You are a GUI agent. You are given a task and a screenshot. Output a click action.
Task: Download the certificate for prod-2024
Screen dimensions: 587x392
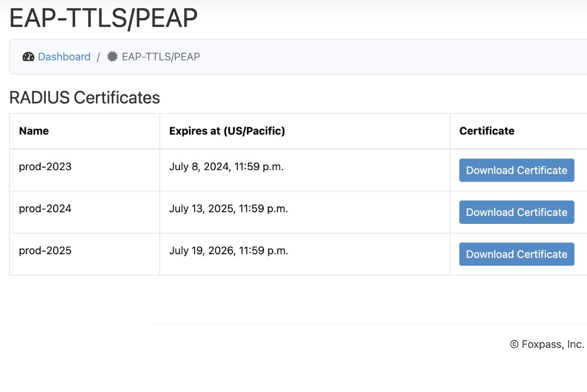click(516, 212)
